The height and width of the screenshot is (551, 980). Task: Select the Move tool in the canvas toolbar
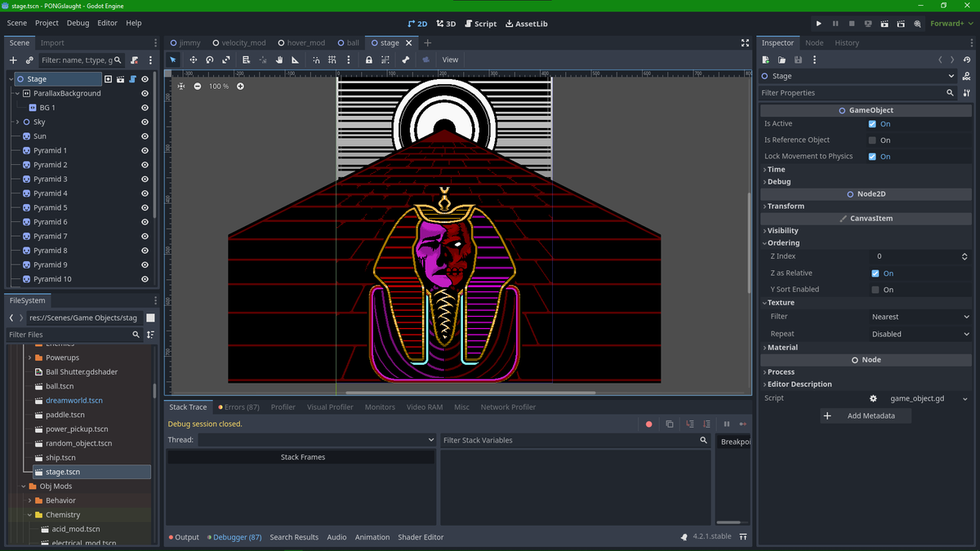[194, 59]
